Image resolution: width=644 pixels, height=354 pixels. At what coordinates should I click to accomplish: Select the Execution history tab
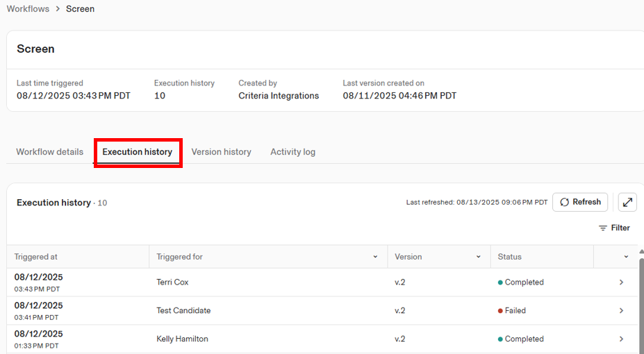(x=138, y=152)
